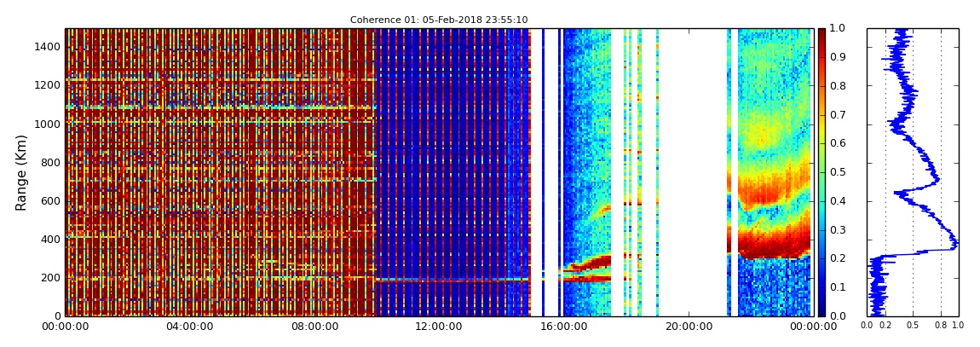Click the 1400 range axis tick label

(x=49, y=47)
